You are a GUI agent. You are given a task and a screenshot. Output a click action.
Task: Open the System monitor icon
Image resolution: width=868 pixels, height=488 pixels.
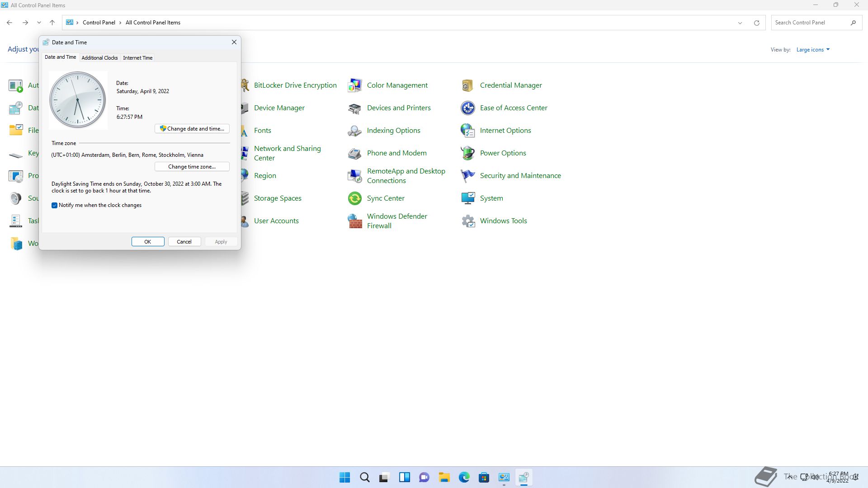[467, 198]
